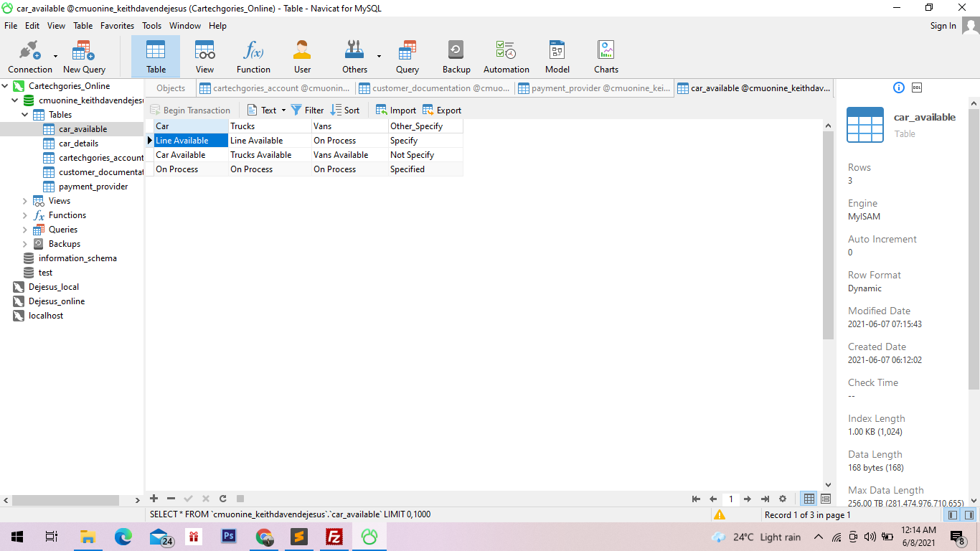Open the Text dropdown arrow
The height and width of the screenshot is (551, 980).
(283, 110)
